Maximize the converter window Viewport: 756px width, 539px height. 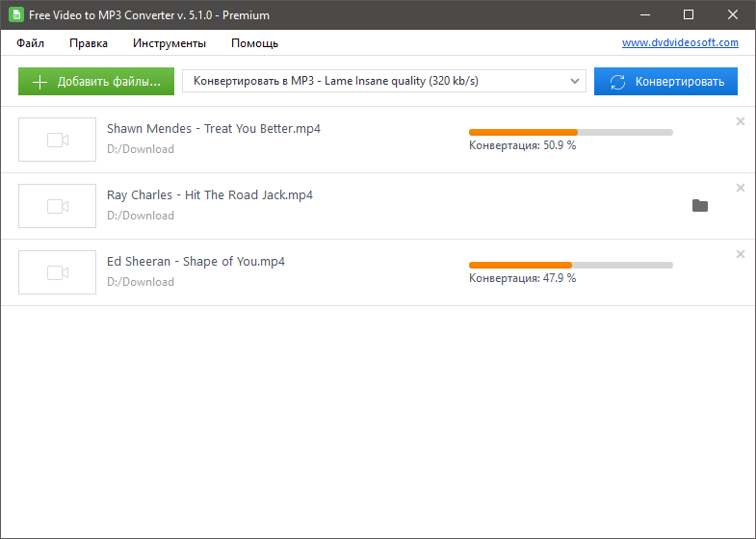pos(689,15)
